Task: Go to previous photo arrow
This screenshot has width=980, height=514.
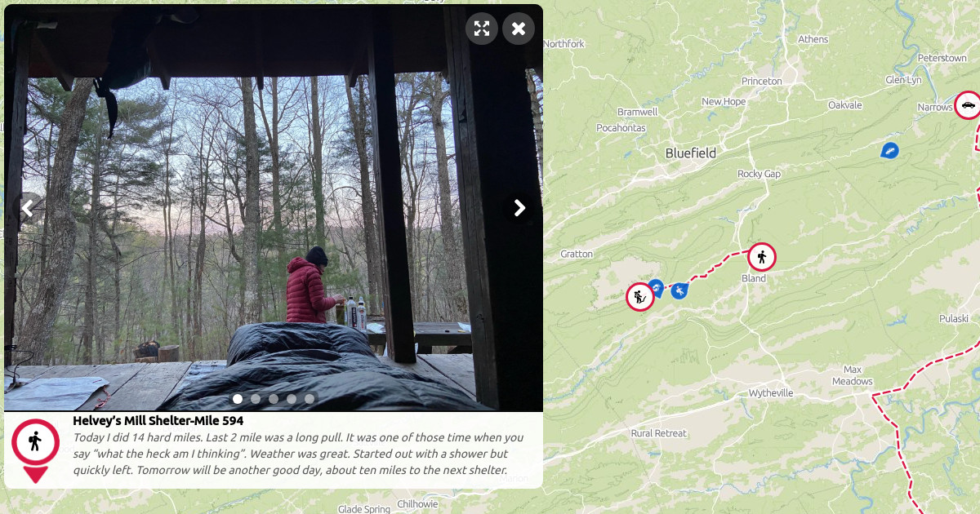Action: (27, 208)
